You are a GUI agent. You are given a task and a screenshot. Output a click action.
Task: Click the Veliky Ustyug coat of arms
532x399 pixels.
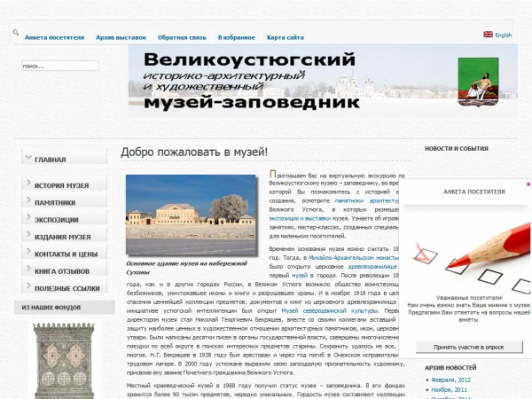click(478, 82)
